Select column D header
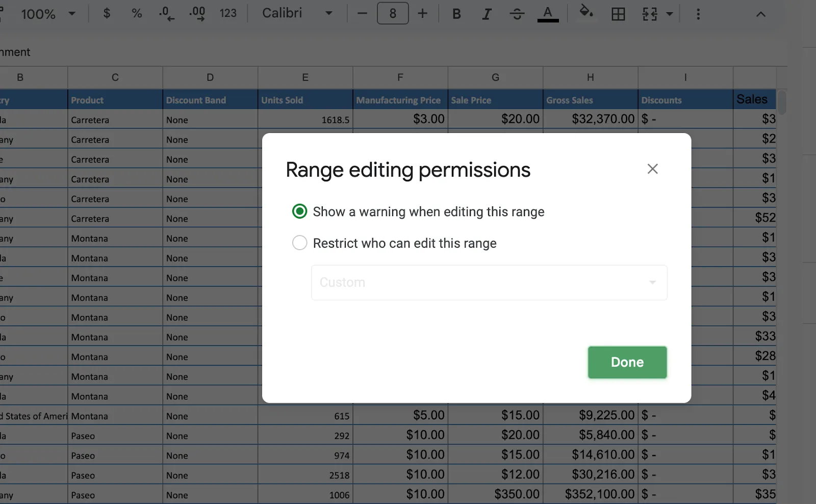Screen dimensions: 816x504 [210, 77]
